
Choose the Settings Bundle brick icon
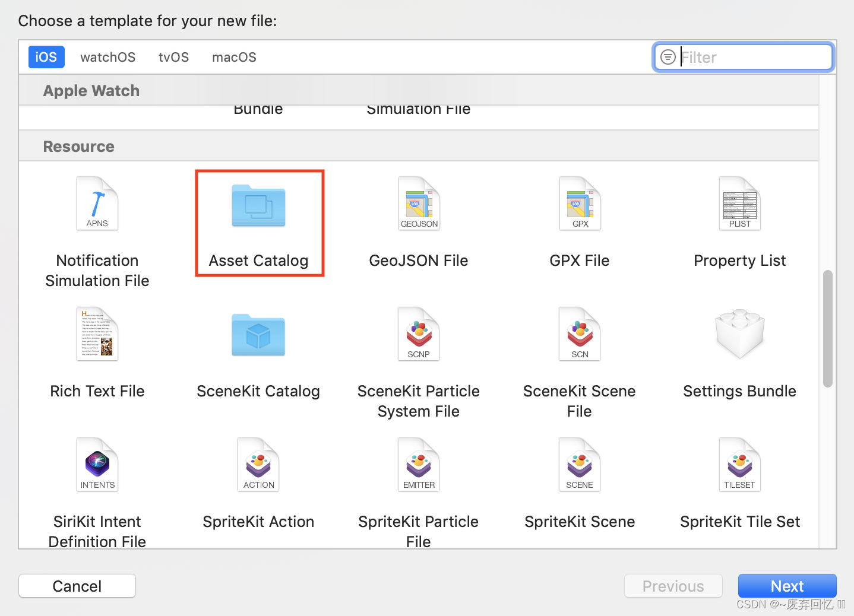(x=739, y=334)
